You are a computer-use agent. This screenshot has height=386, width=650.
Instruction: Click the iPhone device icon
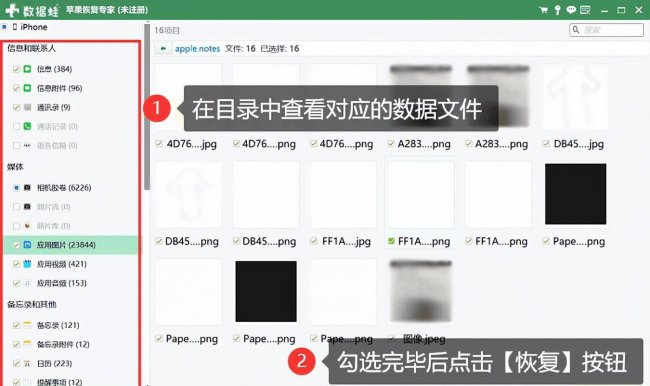click(x=15, y=27)
